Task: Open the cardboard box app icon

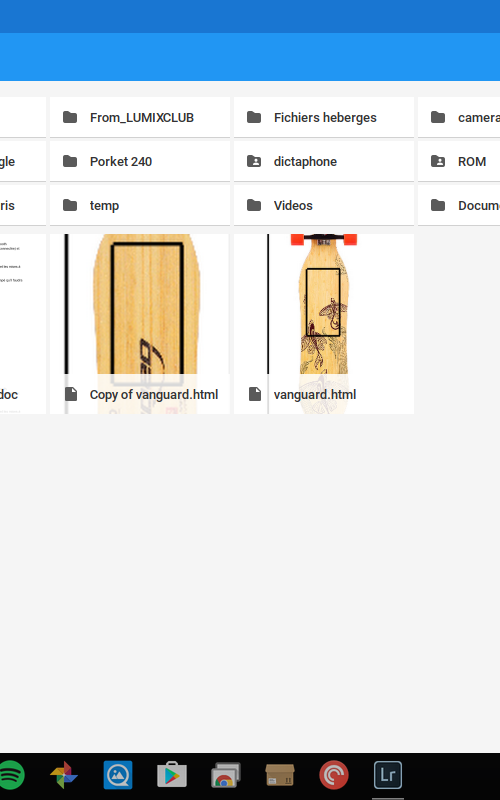Action: 280,775
